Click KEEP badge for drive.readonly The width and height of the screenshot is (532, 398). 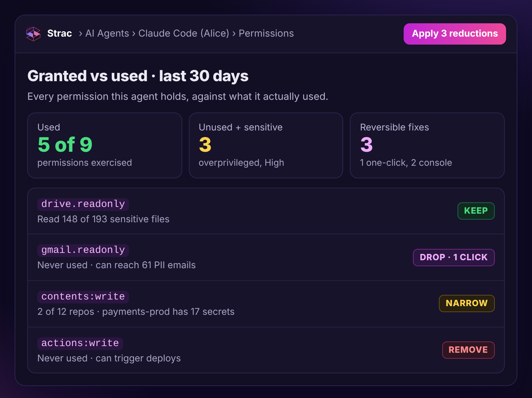(476, 211)
